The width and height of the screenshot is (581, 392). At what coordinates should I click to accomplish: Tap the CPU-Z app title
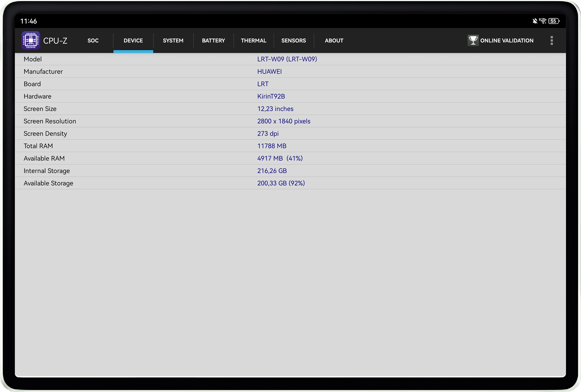coord(55,41)
